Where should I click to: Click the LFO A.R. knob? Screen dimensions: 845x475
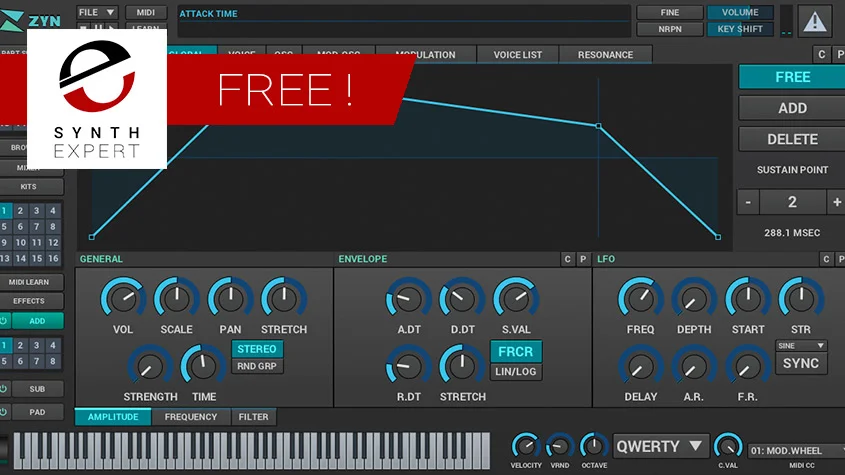pos(694,366)
